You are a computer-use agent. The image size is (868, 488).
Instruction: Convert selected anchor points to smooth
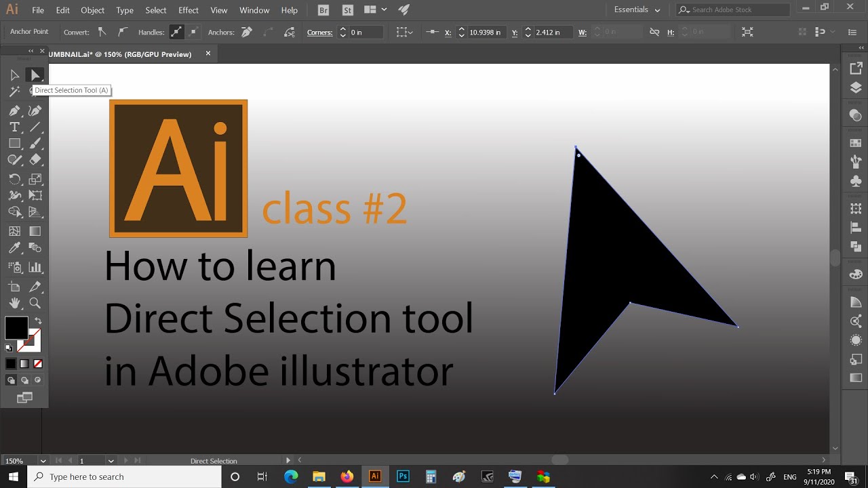pos(122,32)
